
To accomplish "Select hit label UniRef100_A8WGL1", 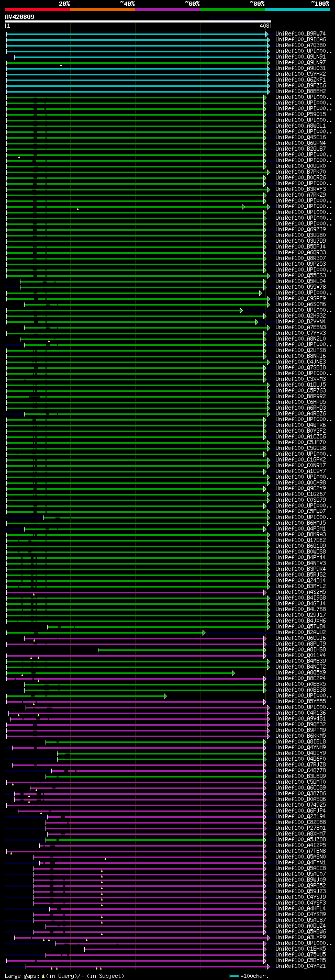I will (x=300, y=126).
